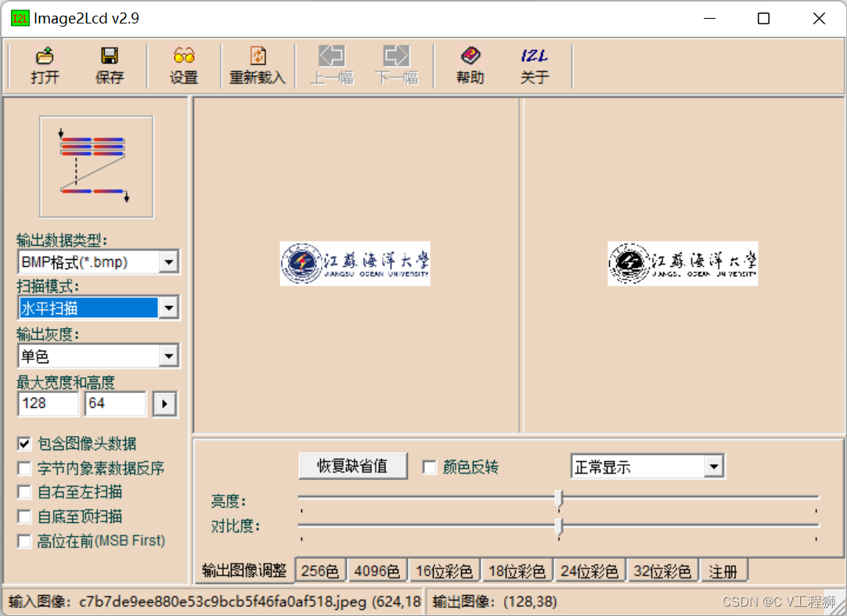847x616 pixels.
Task: Click the 输入图像 filename status bar text
Action: [215, 601]
